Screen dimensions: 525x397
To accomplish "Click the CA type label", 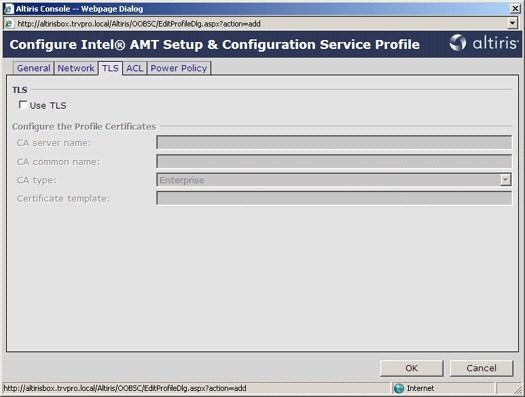I will click(x=37, y=180).
